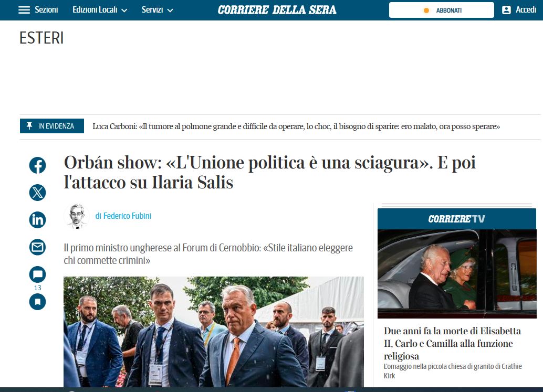Open the Carlo and Camilla video thumbnail
This screenshot has width=543, height=392.
(x=457, y=274)
